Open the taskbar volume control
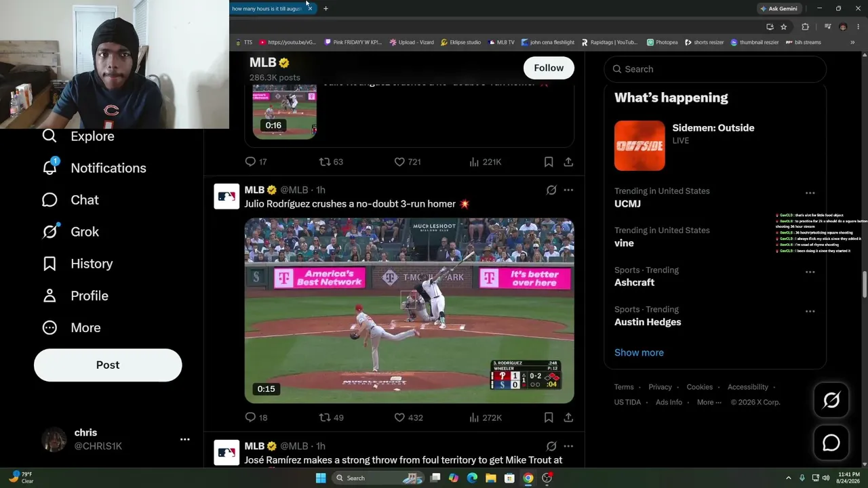 pos(825,478)
